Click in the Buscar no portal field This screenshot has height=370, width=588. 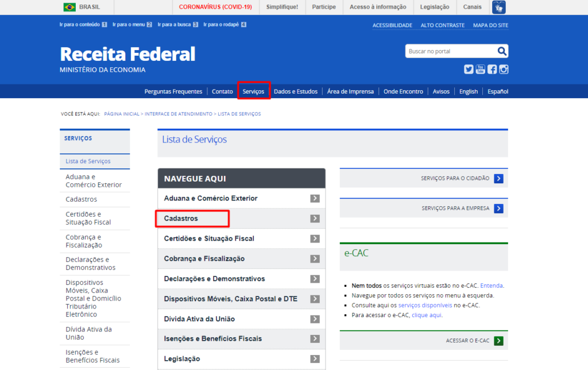point(451,51)
